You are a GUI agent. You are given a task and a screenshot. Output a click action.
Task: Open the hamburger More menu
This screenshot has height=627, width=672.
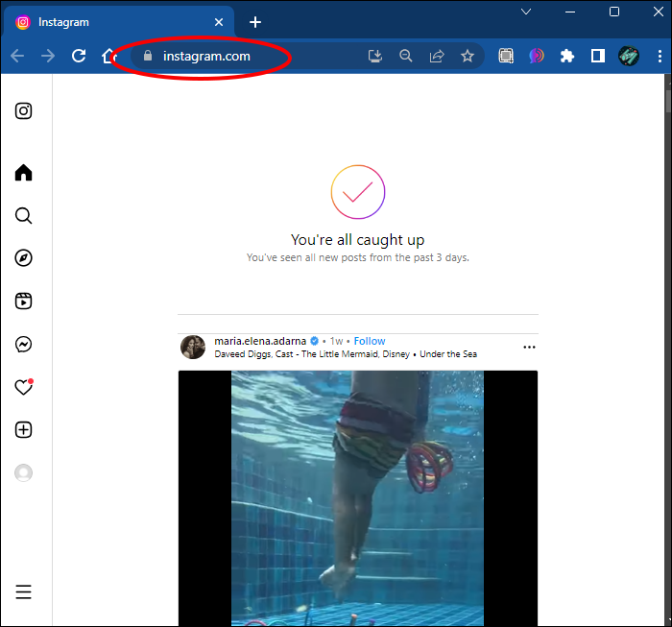click(23, 591)
